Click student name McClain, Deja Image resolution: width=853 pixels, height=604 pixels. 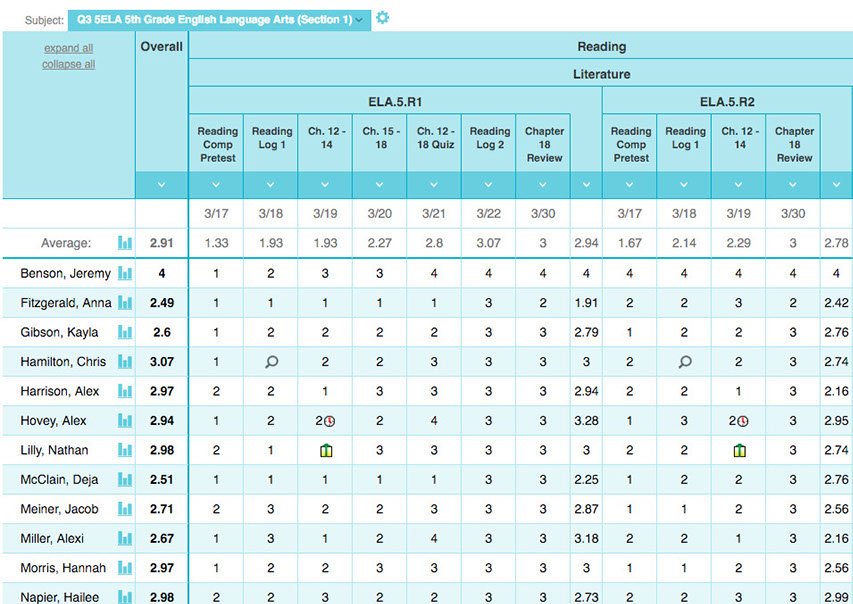tap(59, 479)
